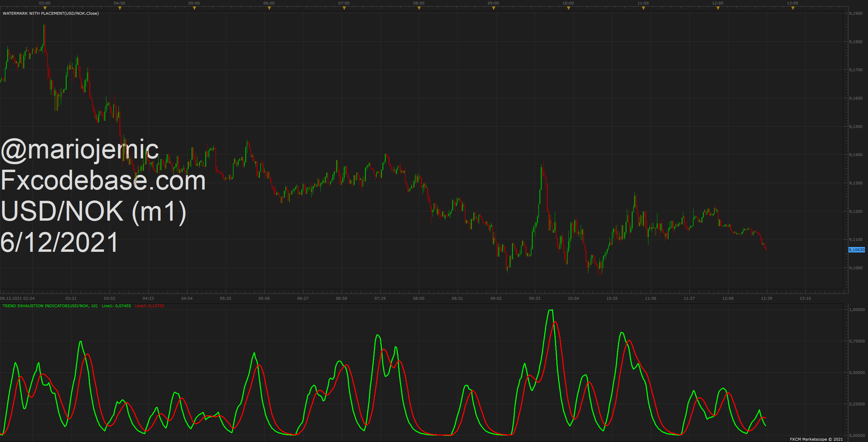Pick the triangle marker under 10:00
The image size is (868, 442).
click(x=568, y=8)
